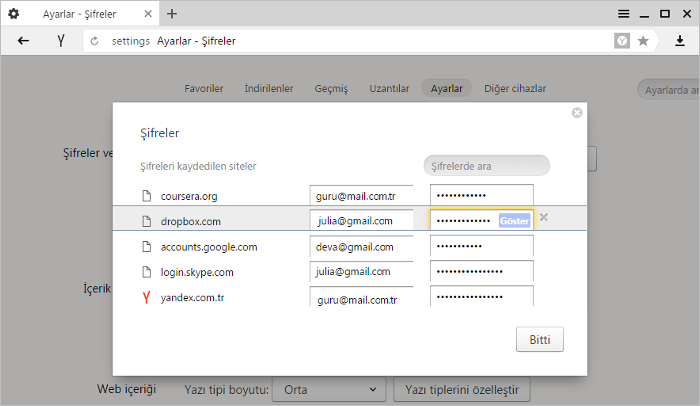Select the dropbox.com username julia@gmail.com field
This screenshot has width=700, height=406.
pos(361,220)
